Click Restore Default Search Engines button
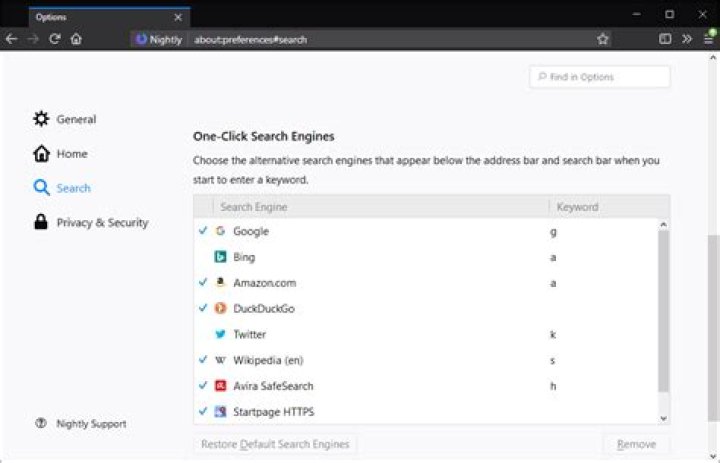Image resolution: width=720 pixels, height=463 pixels. point(275,444)
